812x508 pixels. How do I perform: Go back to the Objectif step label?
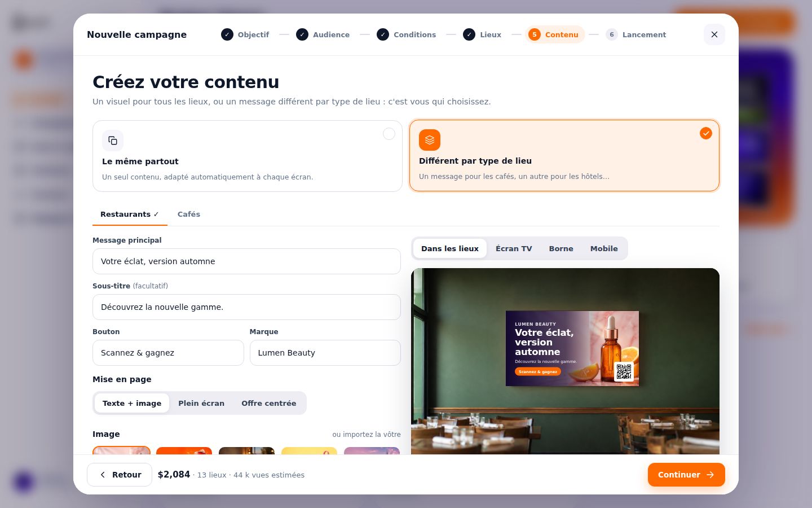pos(253,34)
